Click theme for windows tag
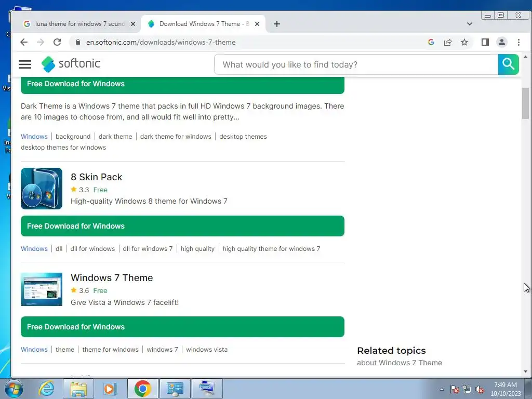This screenshot has height=399, width=532. 110,350
